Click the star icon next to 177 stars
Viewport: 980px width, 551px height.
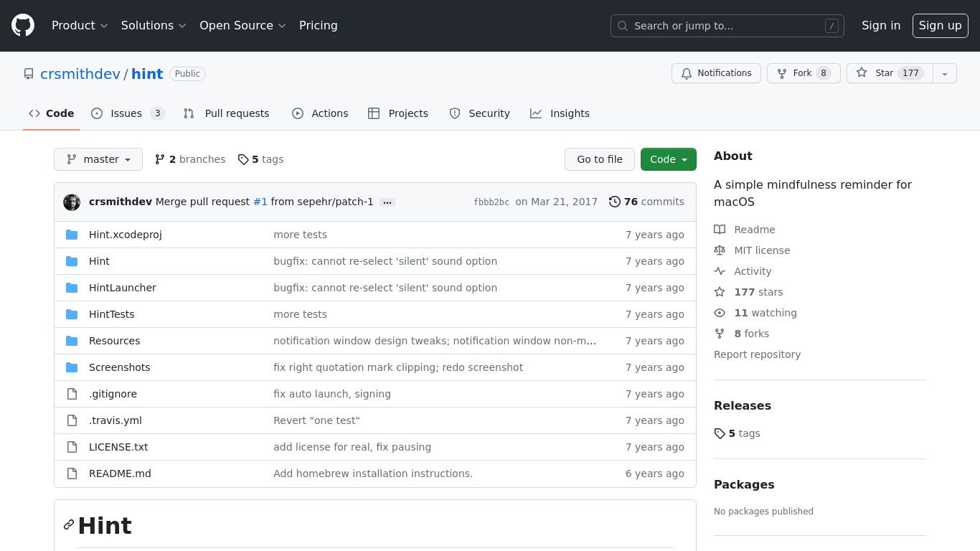[x=720, y=292]
